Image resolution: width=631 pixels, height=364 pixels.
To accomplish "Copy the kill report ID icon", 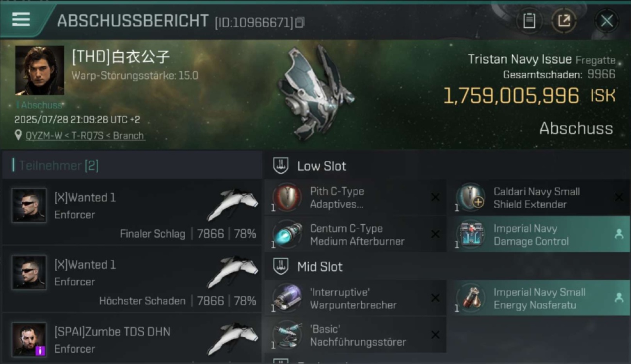I will tap(299, 22).
